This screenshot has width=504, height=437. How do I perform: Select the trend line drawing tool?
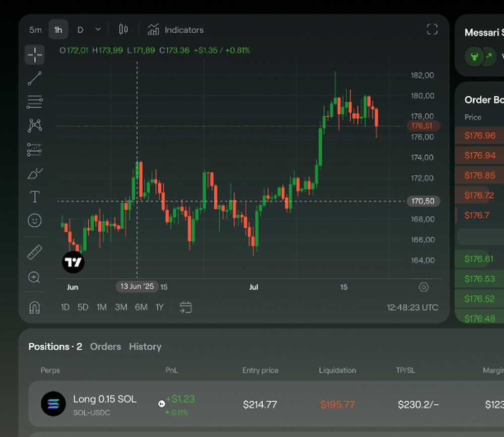(35, 79)
